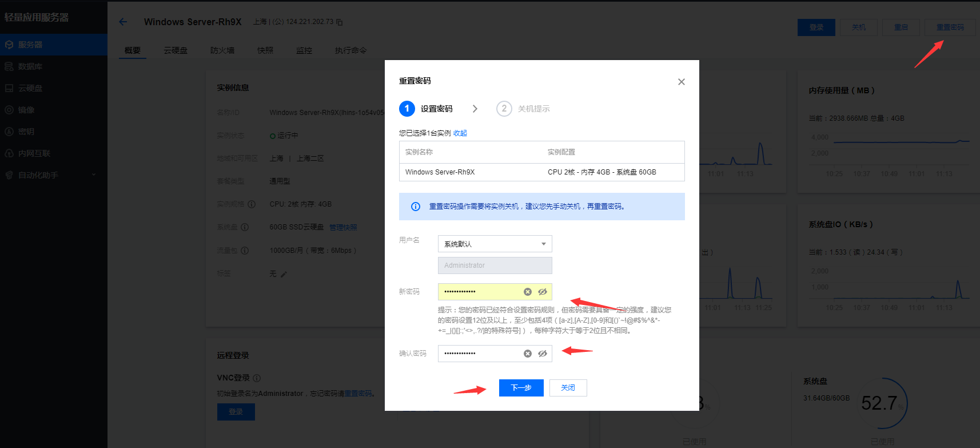The image size is (980, 448).
Task: Open the 数据库 sidebar item
Action: (x=30, y=66)
